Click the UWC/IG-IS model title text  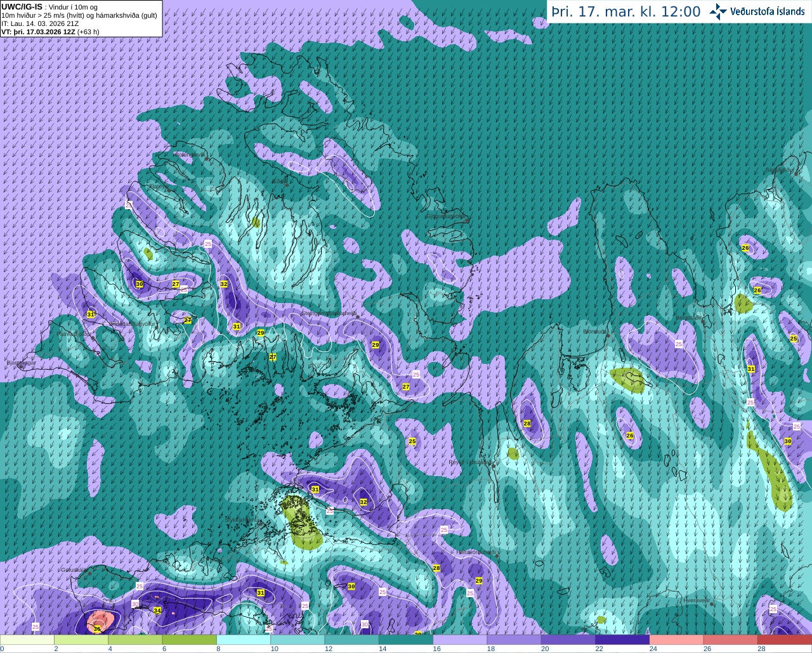point(22,6)
